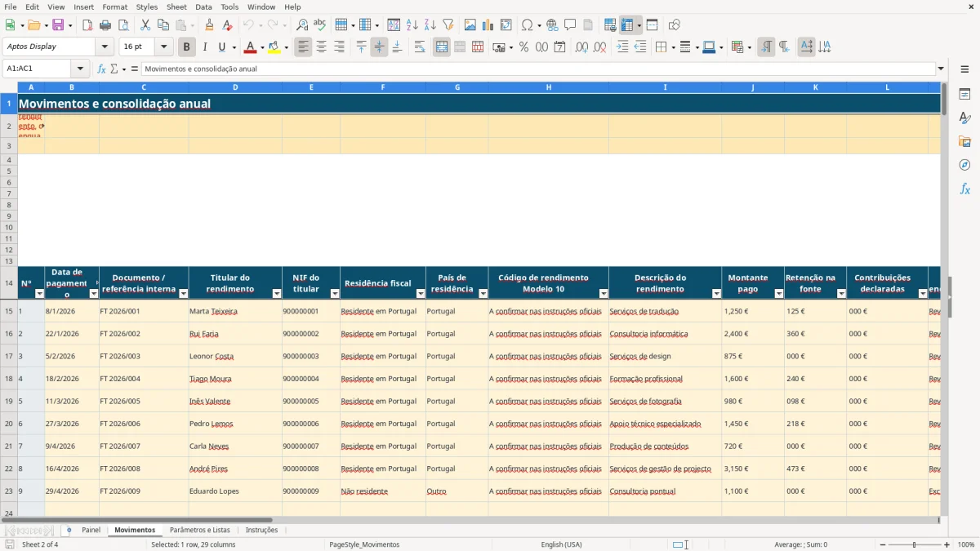Click the horizontal scrollbar below the sheet
Image resolution: width=980 pixels, height=551 pixels.
(x=137, y=520)
